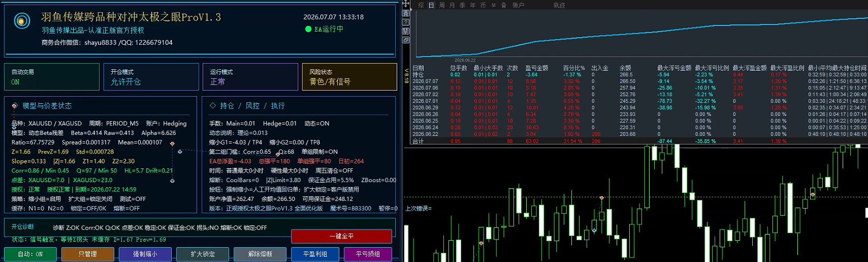868x262 pixels.
Task: Select the 2026.07.01 table row date
Action: coord(425,101)
